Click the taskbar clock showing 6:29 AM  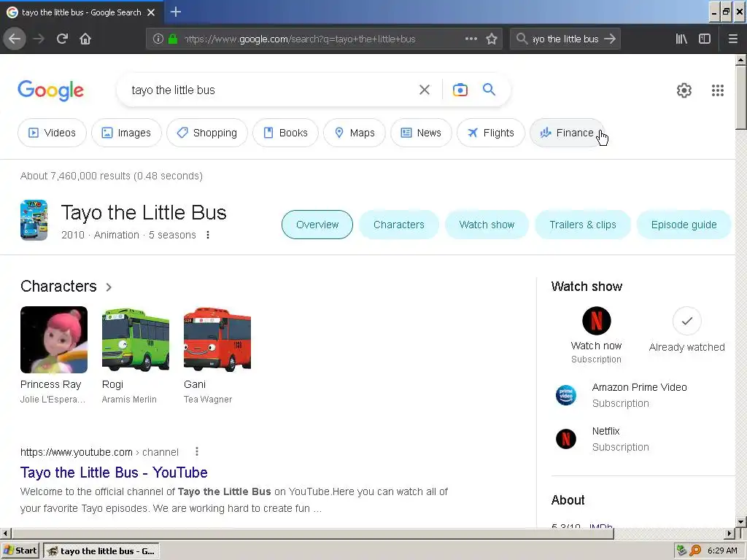(x=722, y=551)
